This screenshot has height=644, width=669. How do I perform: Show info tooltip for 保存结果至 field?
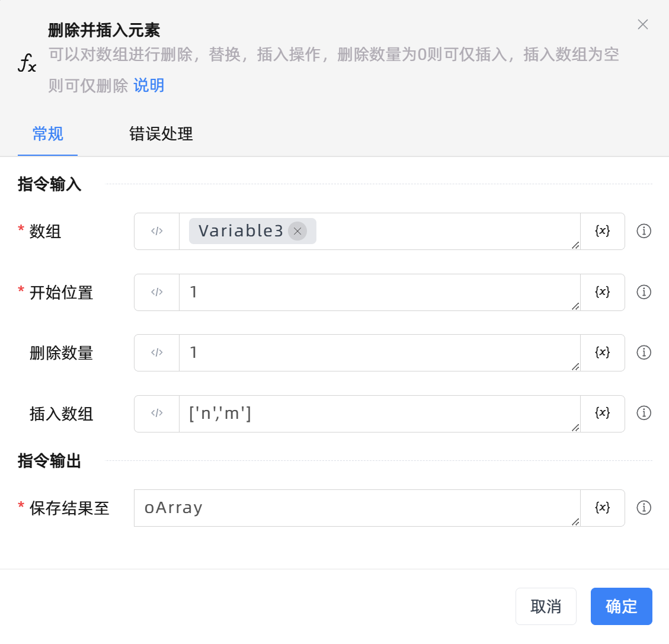pos(644,508)
